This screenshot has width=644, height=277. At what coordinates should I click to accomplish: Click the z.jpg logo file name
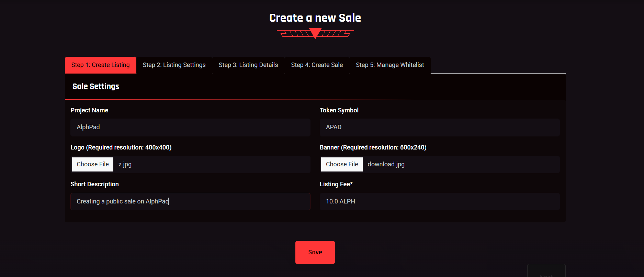pos(125,164)
